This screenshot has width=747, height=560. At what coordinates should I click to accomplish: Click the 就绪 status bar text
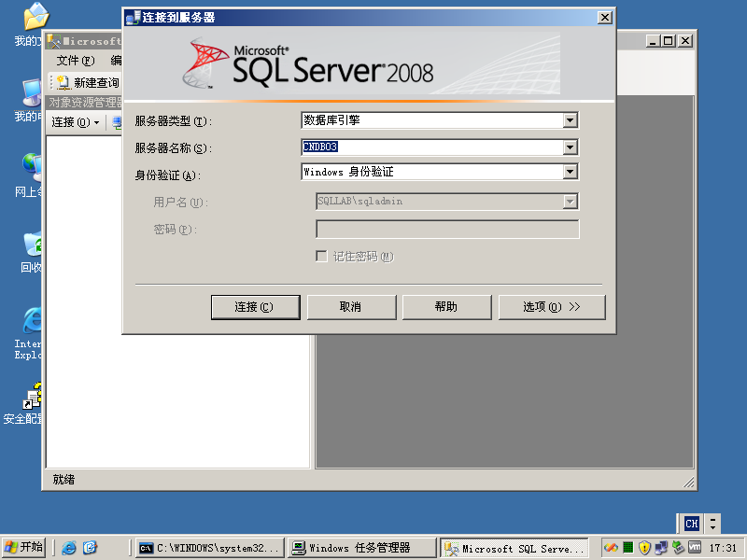[63, 480]
